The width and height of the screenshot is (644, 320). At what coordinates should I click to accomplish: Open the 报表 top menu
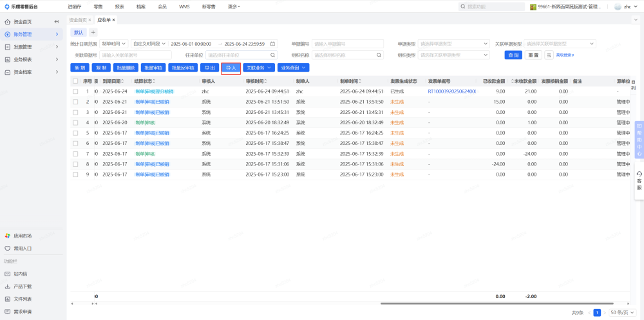point(119,6)
